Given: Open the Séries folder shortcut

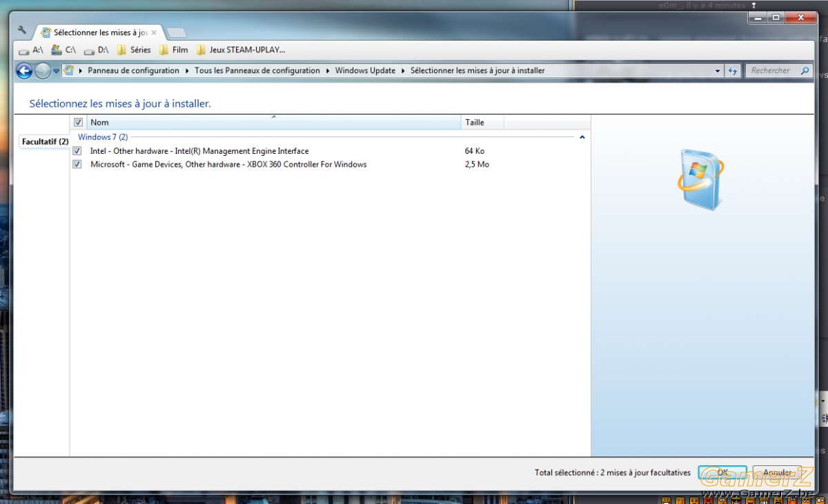Looking at the screenshot, I should click(134, 50).
